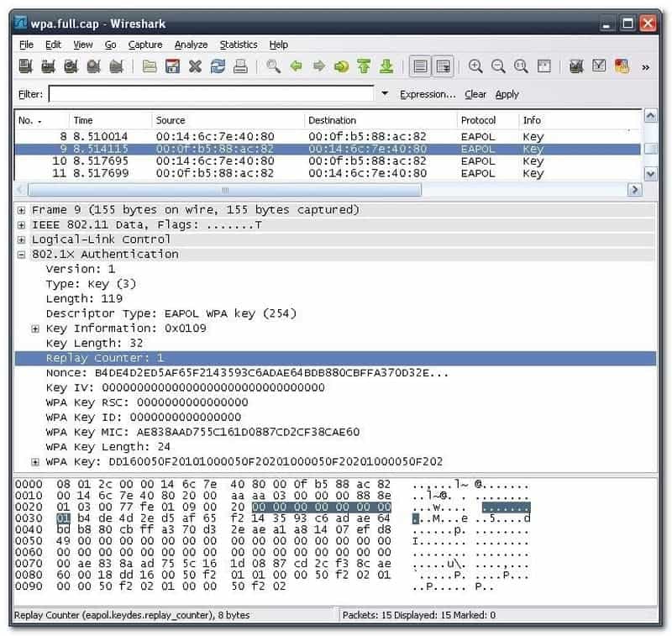Image resolution: width=672 pixels, height=636 pixels.
Task: Click the Find packet magnifier icon
Action: pyautogui.click(x=273, y=66)
